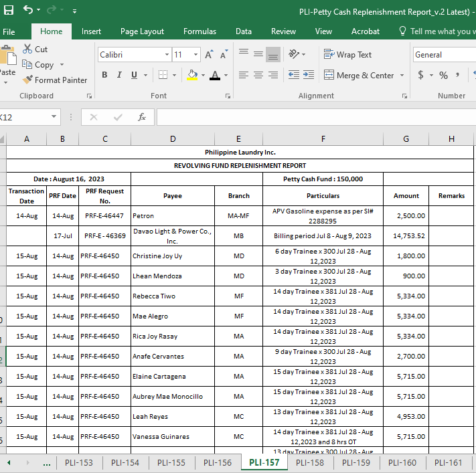This screenshot has width=476, height=473.
Task: Apply the yellow Fill Color swatch
Action: pyautogui.click(x=192, y=75)
